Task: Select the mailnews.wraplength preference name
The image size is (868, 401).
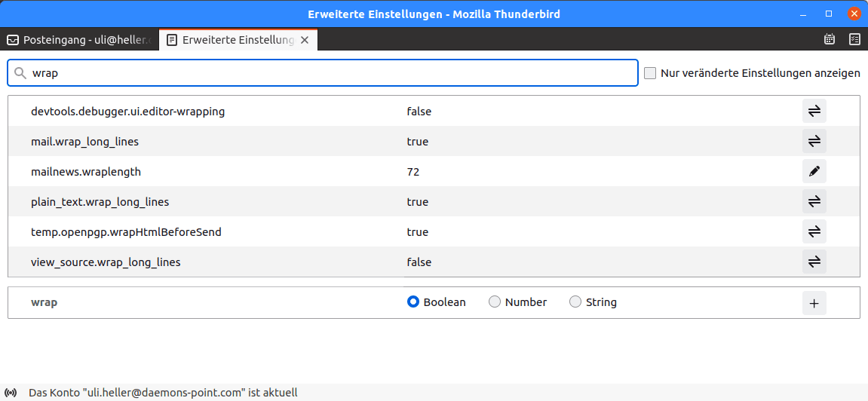Action: [86, 172]
